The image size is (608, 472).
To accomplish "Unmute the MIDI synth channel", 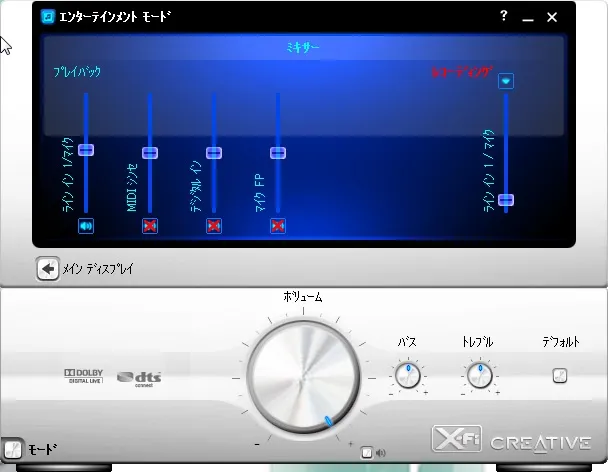I will click(x=150, y=225).
